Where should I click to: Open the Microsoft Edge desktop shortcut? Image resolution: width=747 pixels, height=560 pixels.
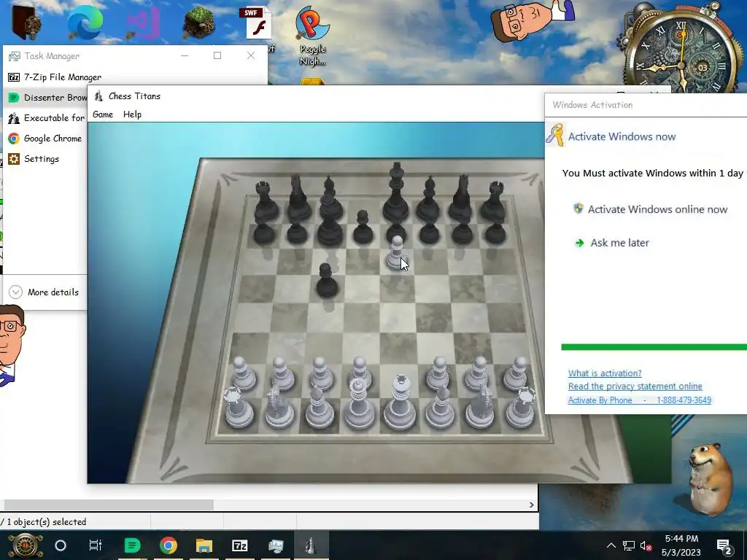click(85, 23)
